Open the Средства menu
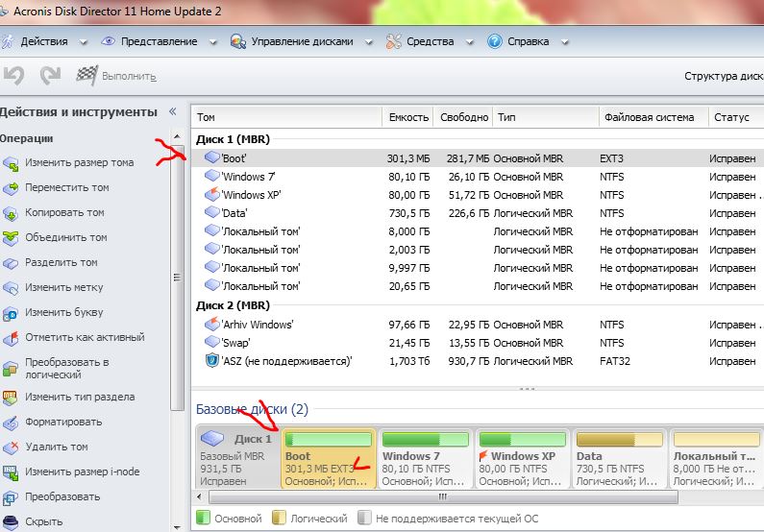This screenshot has width=764, height=532. 430,41
